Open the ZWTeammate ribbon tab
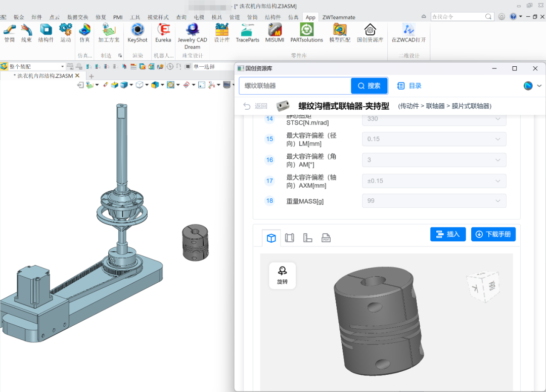546x392 pixels. [338, 17]
